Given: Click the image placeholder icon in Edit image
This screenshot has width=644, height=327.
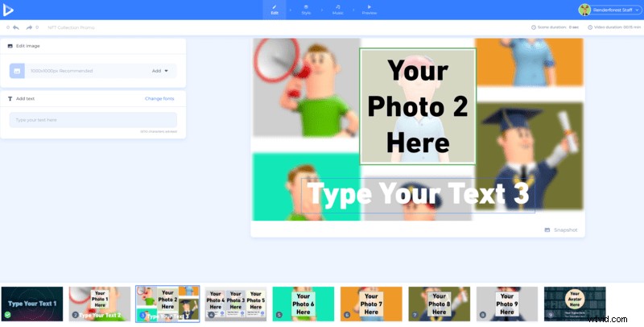Looking at the screenshot, I should (x=17, y=71).
